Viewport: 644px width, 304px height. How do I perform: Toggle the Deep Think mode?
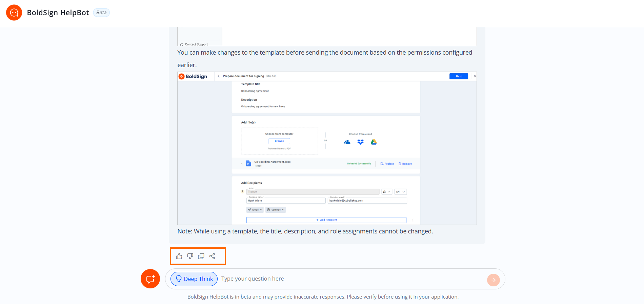click(194, 279)
